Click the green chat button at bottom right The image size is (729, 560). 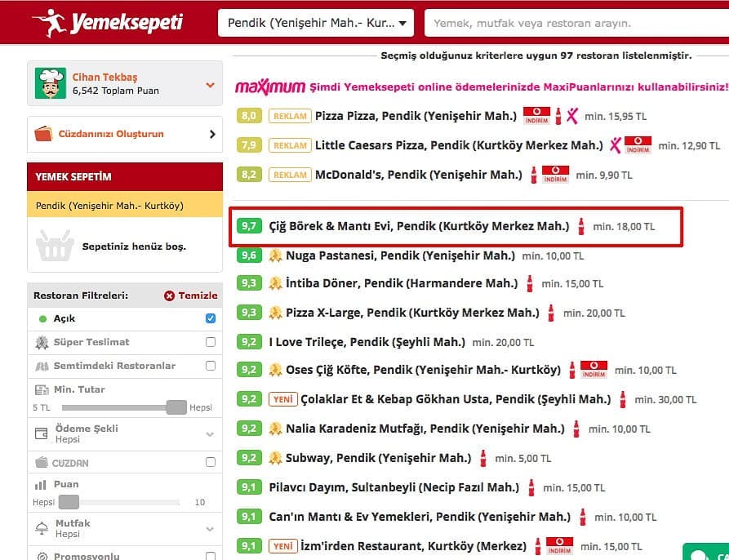coord(707,552)
